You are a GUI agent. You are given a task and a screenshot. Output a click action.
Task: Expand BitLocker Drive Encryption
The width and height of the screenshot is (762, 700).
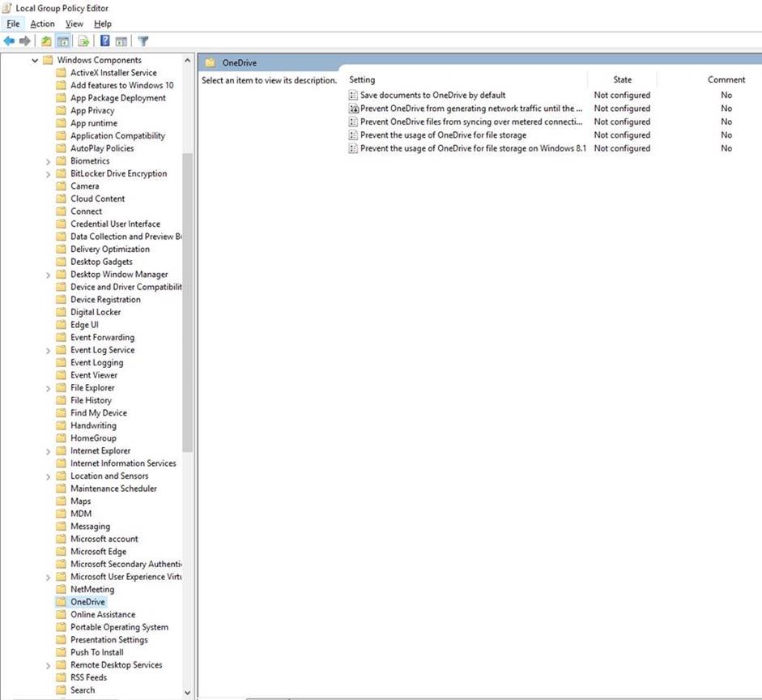pyautogui.click(x=48, y=174)
